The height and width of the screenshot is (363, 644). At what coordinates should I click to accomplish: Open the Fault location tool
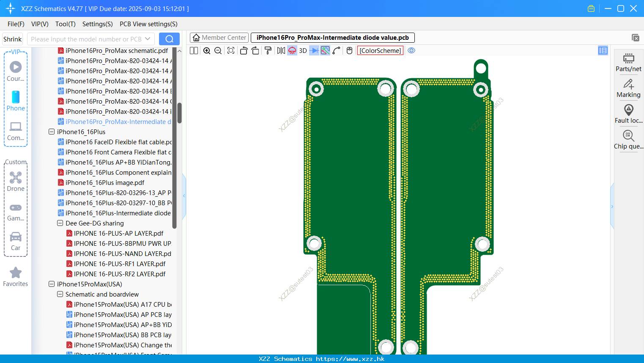click(x=628, y=114)
